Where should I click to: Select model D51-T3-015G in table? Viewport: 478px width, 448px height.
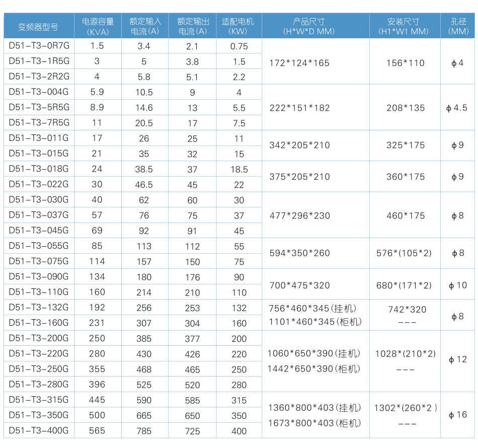click(x=39, y=154)
